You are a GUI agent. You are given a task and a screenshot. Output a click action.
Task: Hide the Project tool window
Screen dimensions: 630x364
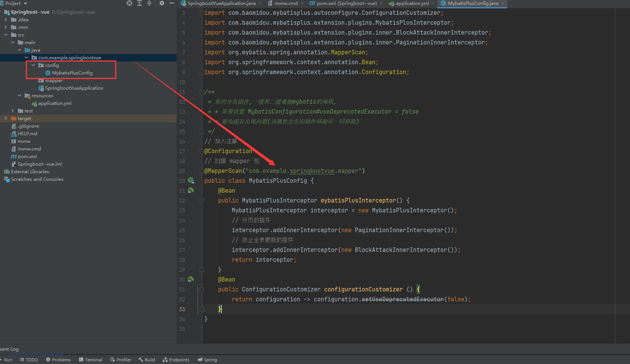coord(172,3)
